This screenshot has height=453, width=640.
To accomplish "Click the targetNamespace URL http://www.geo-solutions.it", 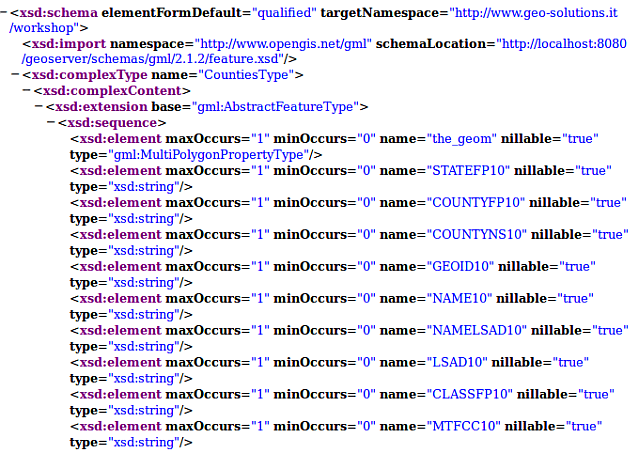I will pyautogui.click(x=536, y=13).
